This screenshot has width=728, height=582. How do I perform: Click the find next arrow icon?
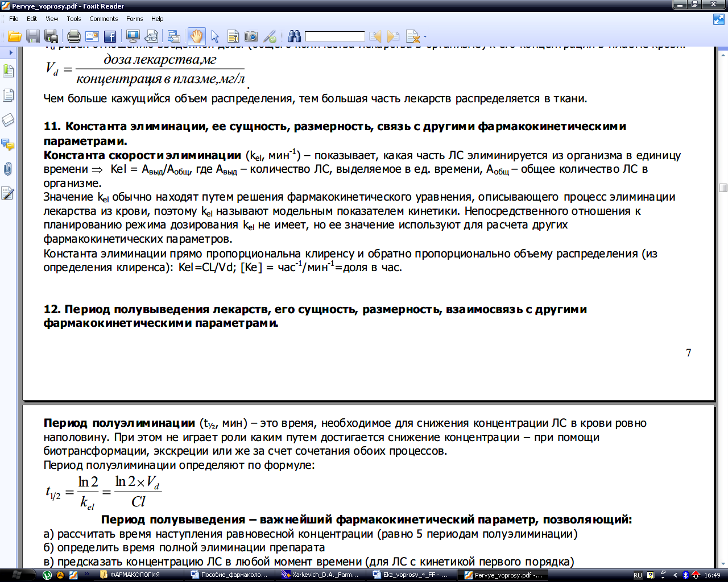click(393, 36)
